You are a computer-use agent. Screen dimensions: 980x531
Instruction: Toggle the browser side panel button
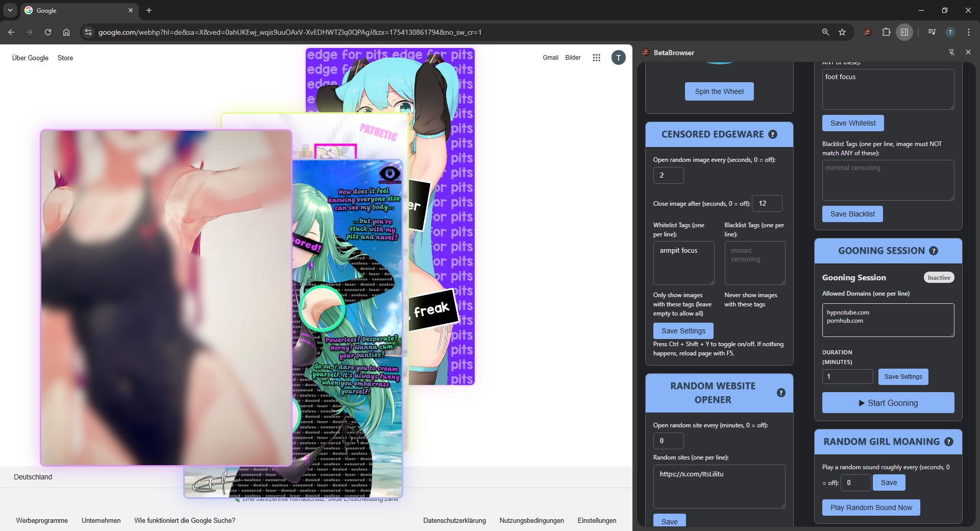pyautogui.click(x=904, y=32)
